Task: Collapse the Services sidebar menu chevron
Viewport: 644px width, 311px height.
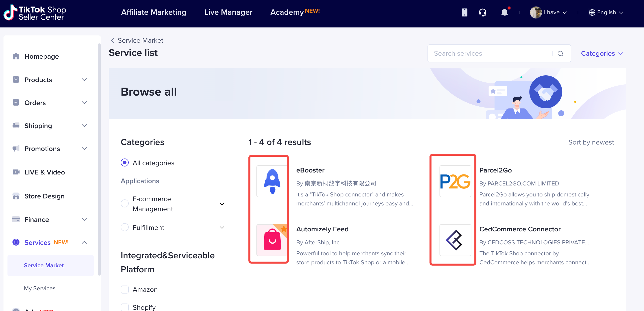Action: (x=84, y=242)
